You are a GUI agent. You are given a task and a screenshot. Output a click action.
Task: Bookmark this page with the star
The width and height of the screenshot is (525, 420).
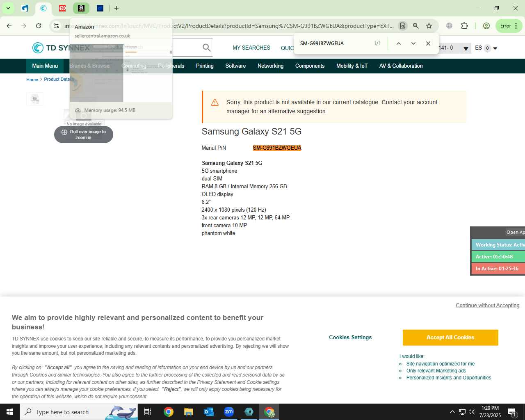(x=429, y=26)
